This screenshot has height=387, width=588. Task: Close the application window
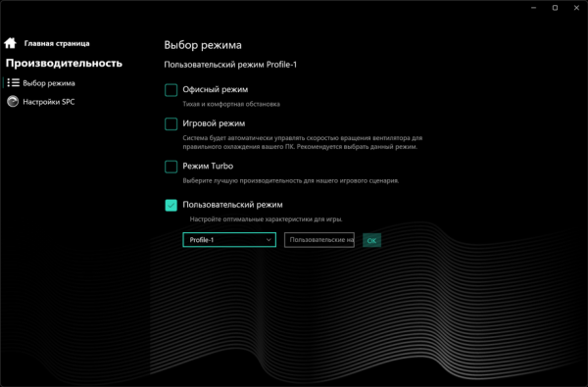(576, 8)
